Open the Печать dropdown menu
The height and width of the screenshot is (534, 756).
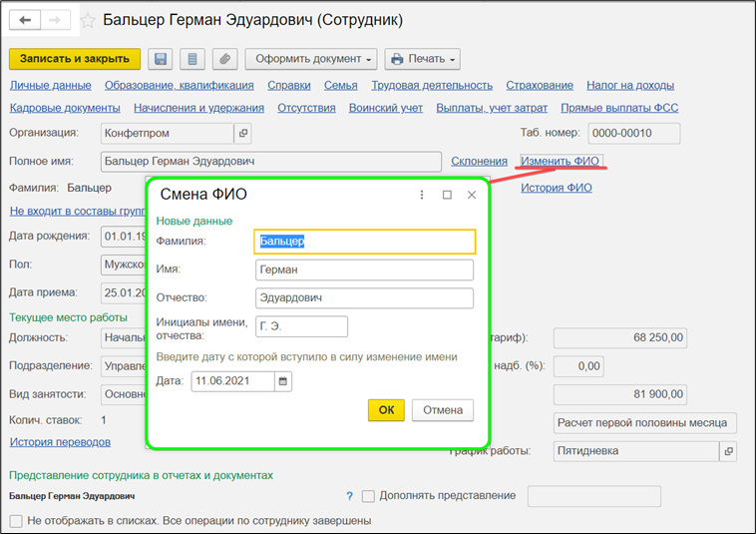(x=422, y=59)
